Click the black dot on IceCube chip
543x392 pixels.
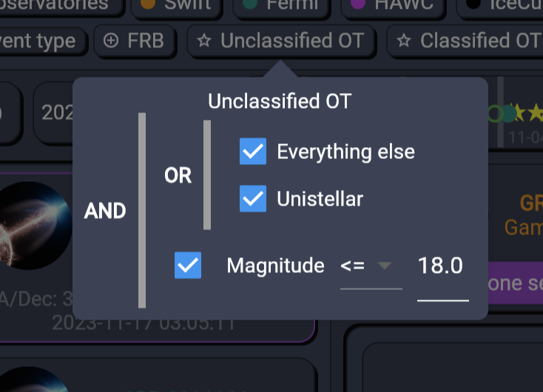coord(473,3)
